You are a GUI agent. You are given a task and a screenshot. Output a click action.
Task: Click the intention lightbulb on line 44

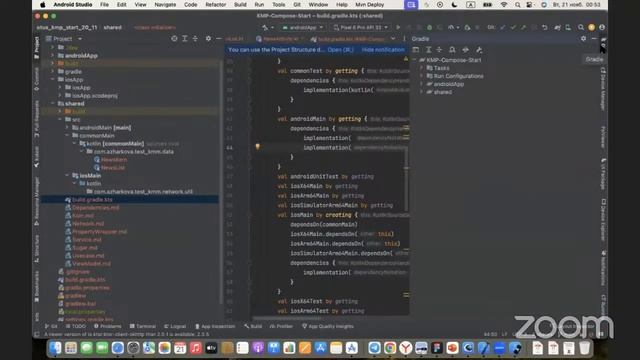258,147
